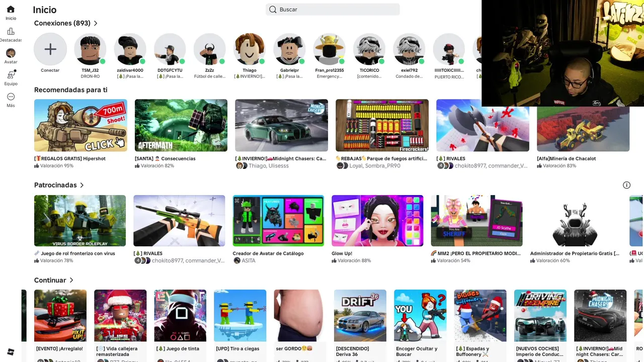Click the search magnifier icon
This screenshot has height=362, width=644.
[273, 10]
